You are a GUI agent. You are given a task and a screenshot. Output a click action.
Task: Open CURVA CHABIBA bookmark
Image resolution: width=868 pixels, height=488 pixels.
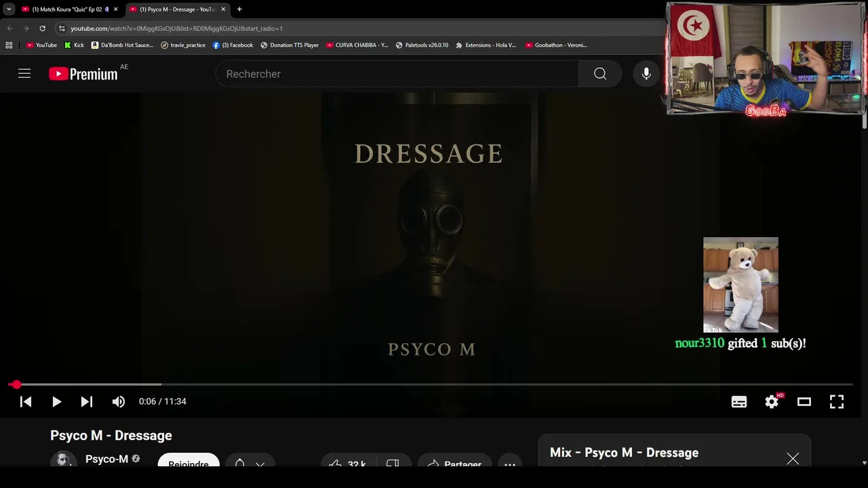[357, 45]
